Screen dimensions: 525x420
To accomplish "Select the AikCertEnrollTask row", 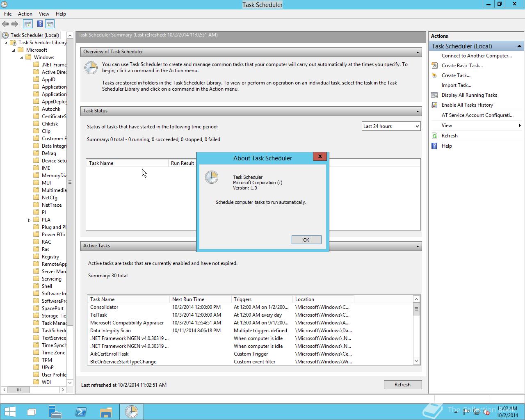I will click(250, 354).
